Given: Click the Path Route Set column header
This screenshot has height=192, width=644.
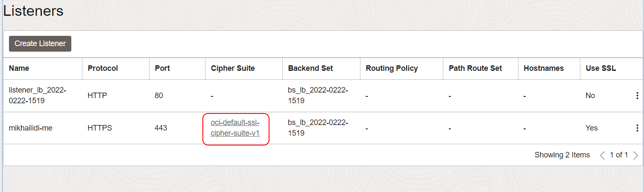Looking at the screenshot, I should point(475,68).
